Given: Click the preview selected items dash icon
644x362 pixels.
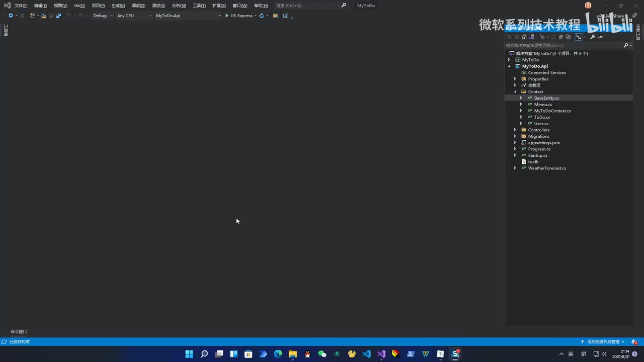Looking at the screenshot, I should (600, 37).
